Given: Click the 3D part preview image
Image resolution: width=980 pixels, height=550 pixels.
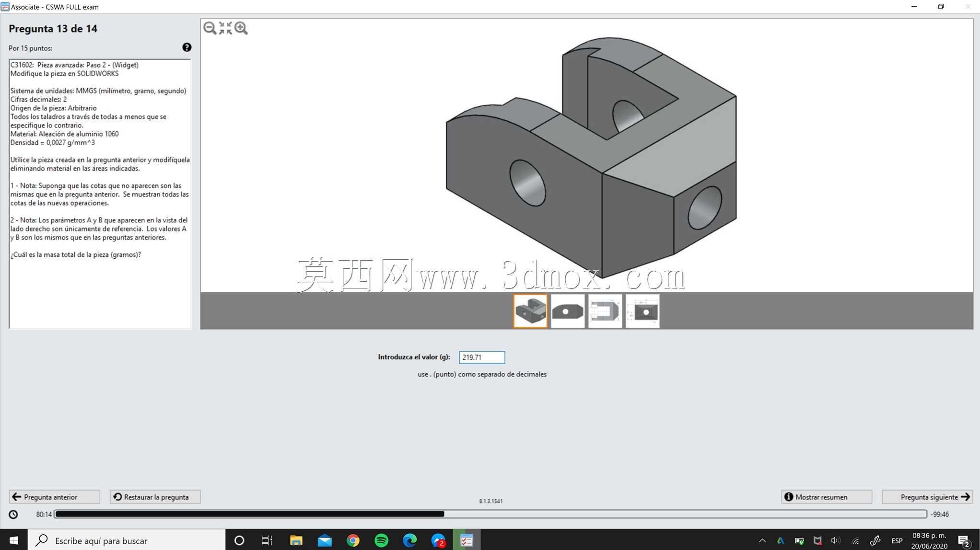Looking at the screenshot, I should (591, 158).
